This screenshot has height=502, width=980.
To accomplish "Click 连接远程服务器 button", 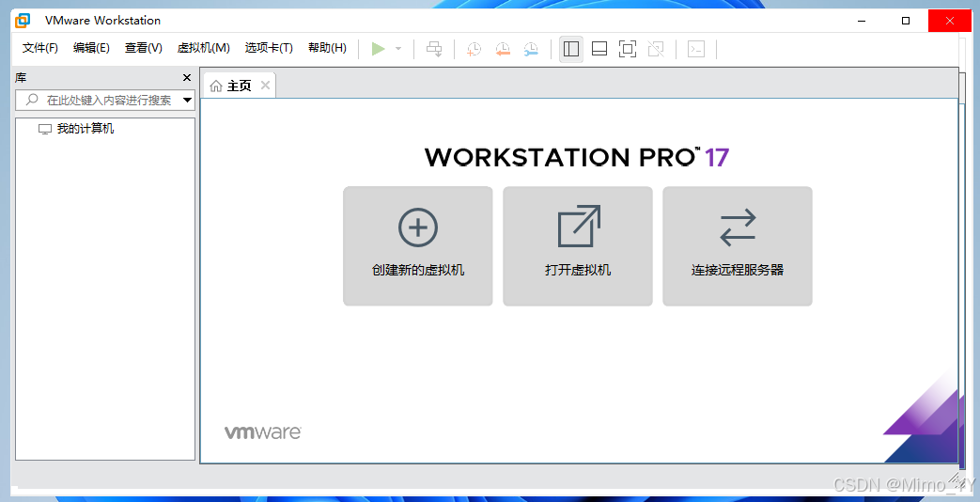I will [738, 245].
